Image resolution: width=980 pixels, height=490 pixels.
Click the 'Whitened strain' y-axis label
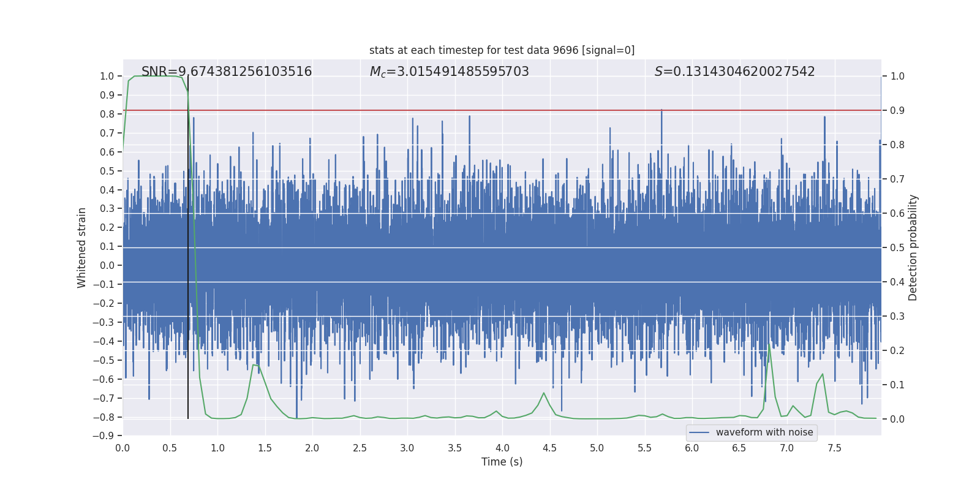click(81, 247)
